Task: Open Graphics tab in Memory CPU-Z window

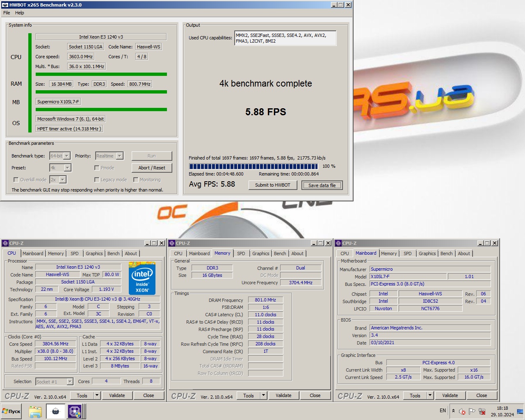Action: (261, 253)
